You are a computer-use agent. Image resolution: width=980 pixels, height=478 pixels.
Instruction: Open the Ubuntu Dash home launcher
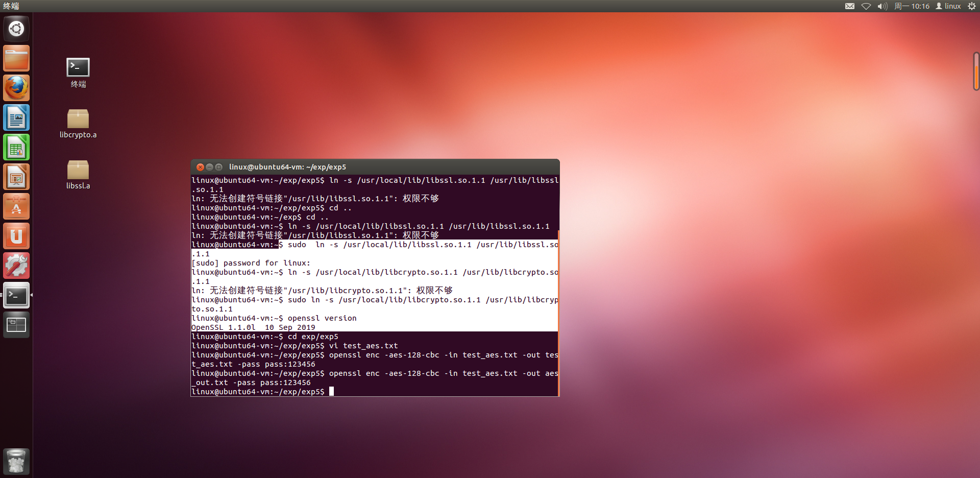tap(16, 29)
